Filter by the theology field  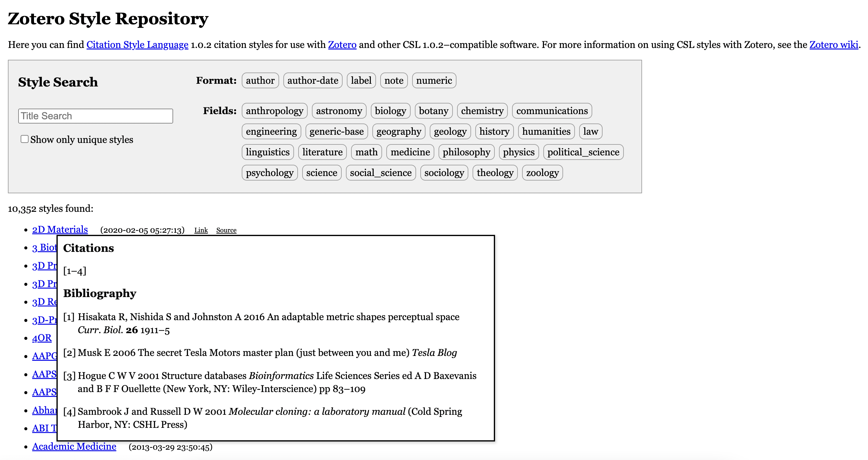click(x=495, y=173)
